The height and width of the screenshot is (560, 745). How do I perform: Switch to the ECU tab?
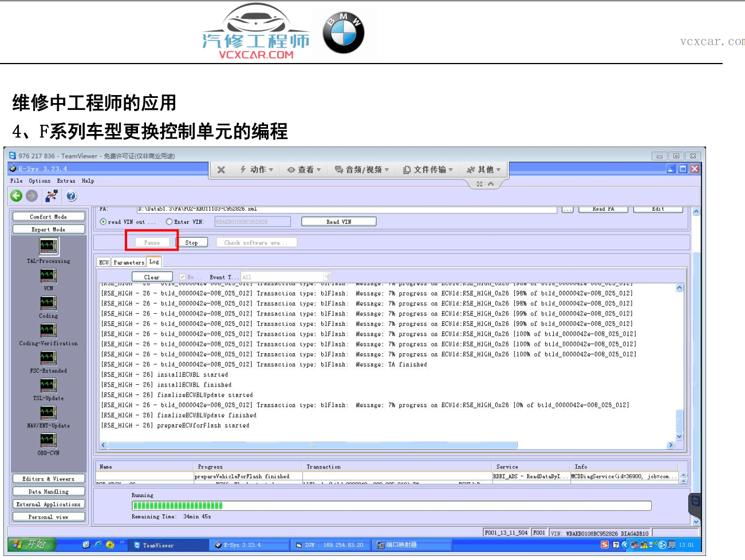point(103,262)
